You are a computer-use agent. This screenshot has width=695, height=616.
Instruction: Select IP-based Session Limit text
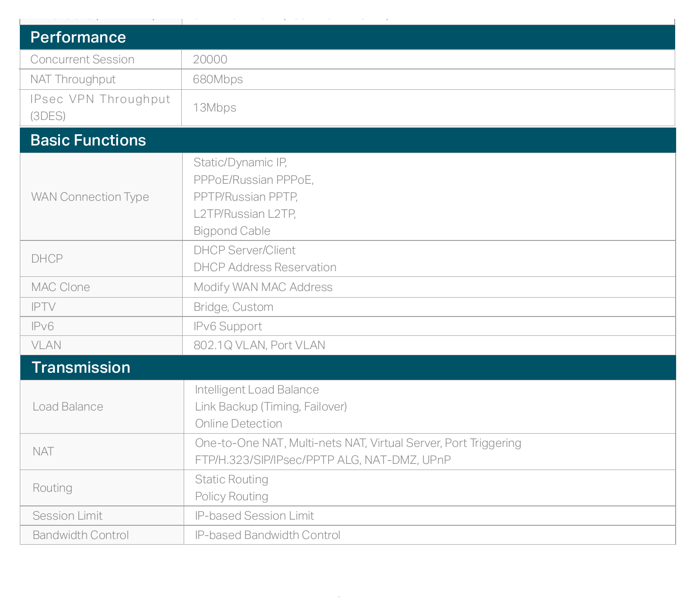click(254, 516)
